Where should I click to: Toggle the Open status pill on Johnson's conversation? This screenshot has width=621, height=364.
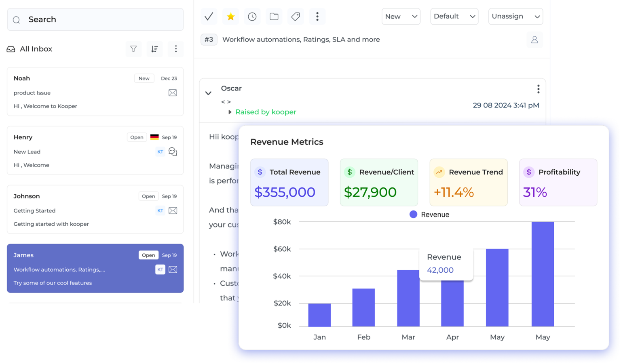point(148,196)
